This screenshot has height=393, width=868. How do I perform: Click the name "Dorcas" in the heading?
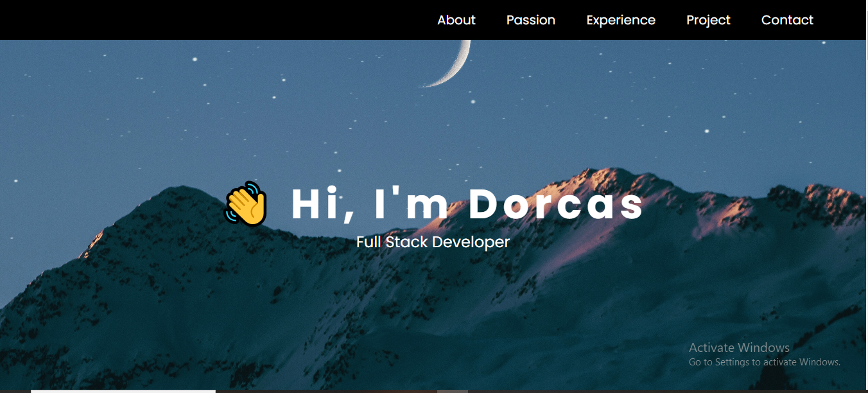(555, 204)
